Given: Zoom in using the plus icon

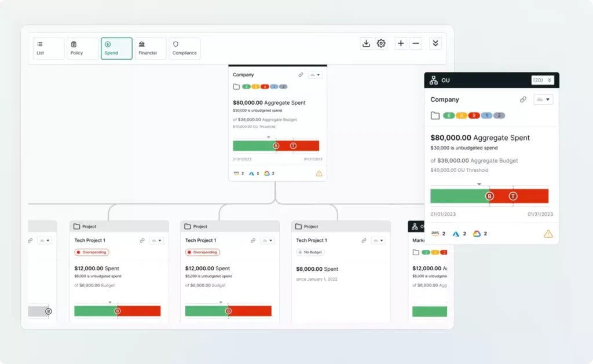Looking at the screenshot, I should [401, 43].
